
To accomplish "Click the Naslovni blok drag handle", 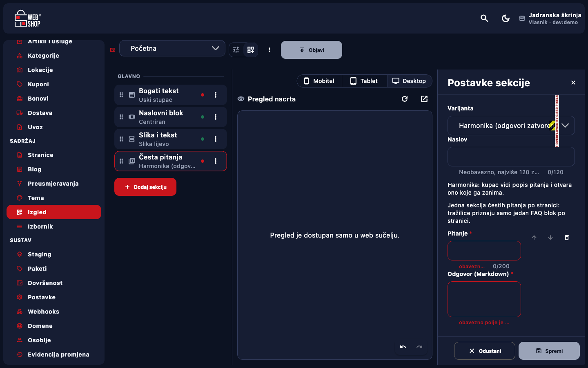I will tap(121, 117).
